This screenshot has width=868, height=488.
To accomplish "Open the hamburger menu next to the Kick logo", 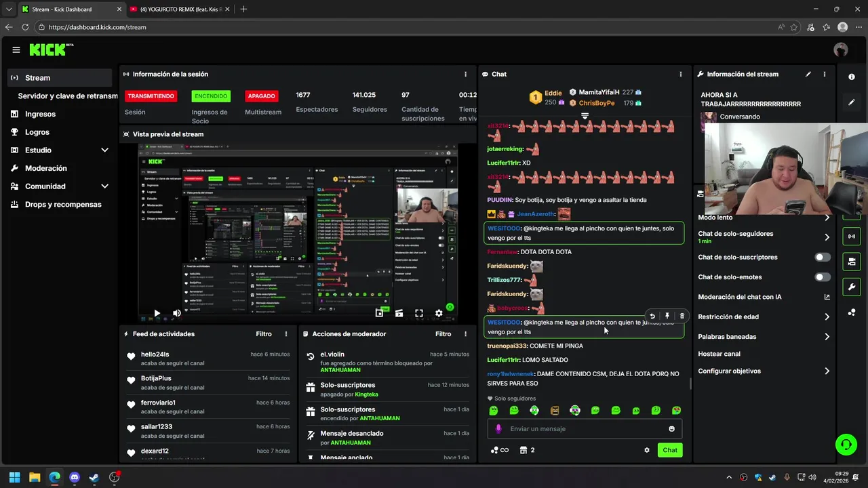I will (16, 49).
